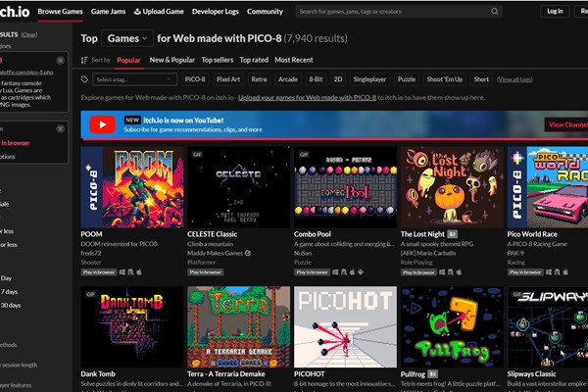
Task: Open the Slipways Classic title link
Action: point(531,374)
